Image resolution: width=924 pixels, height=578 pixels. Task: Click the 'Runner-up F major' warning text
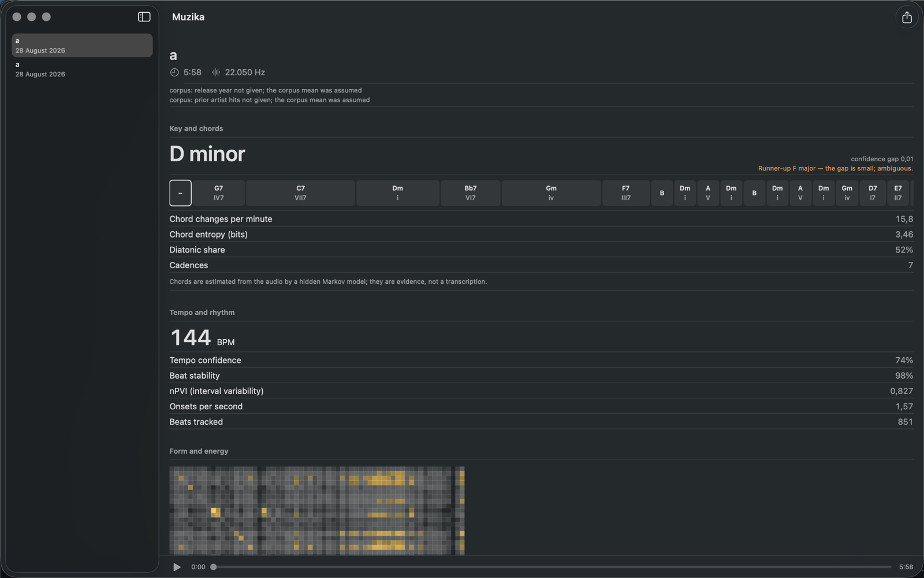[836, 169]
